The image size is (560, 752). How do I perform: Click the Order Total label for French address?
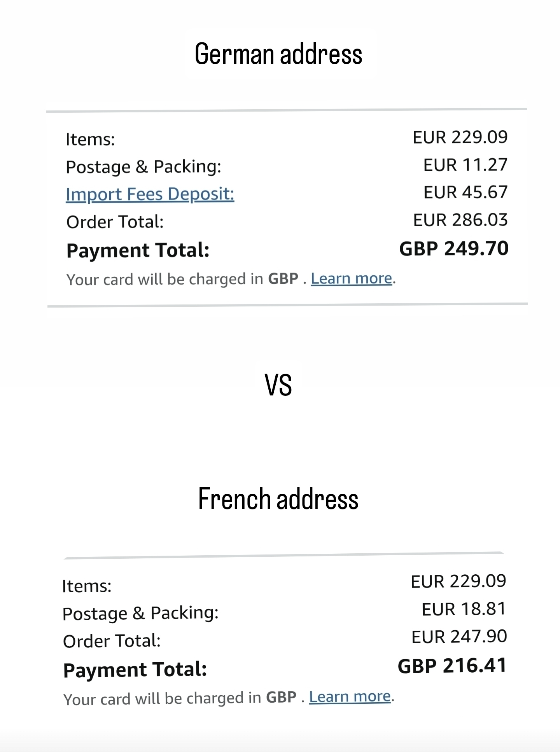click(x=112, y=641)
